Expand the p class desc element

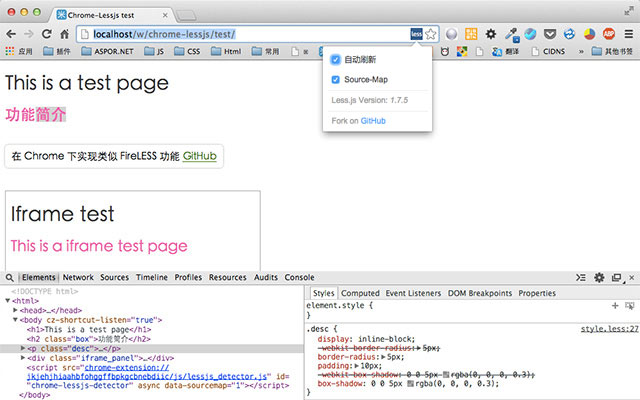pyautogui.click(x=23, y=348)
